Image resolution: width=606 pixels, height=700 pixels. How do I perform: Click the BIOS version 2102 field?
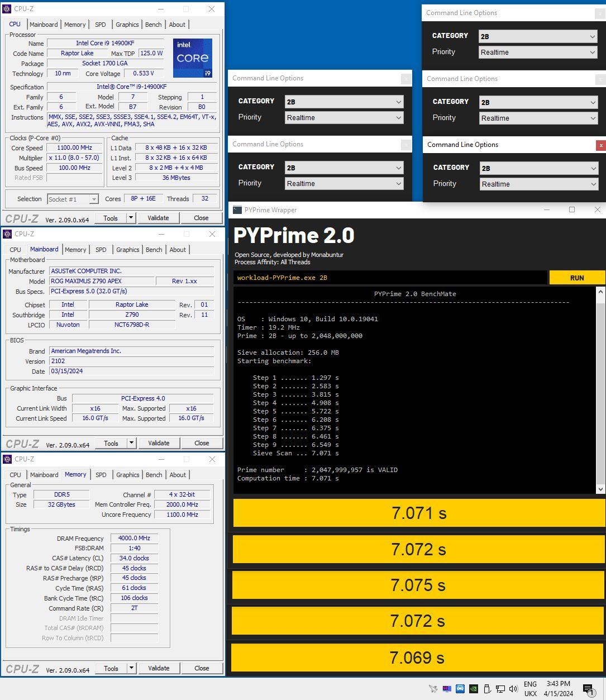pyautogui.click(x=131, y=361)
